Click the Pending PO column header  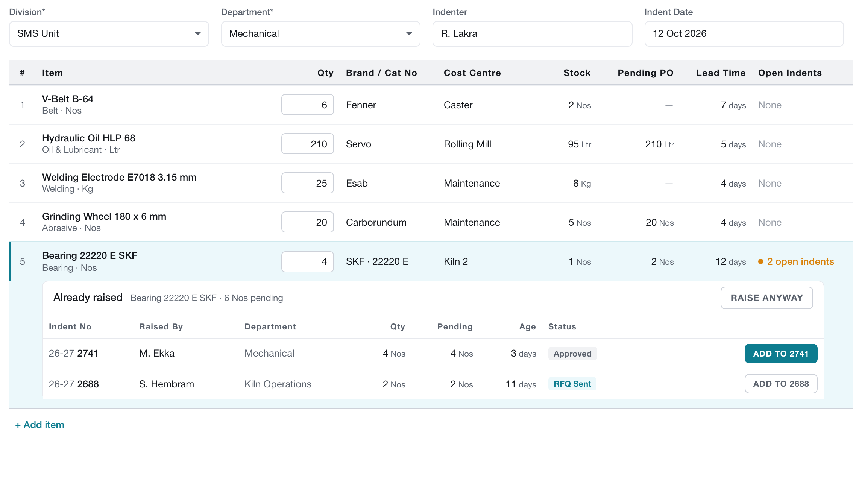(x=645, y=73)
